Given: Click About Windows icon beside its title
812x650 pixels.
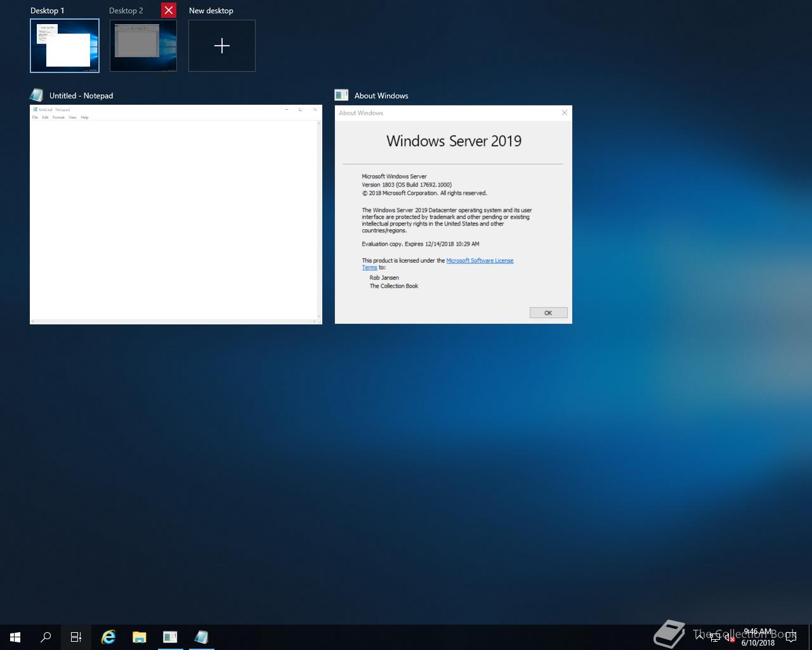Looking at the screenshot, I should (341, 95).
